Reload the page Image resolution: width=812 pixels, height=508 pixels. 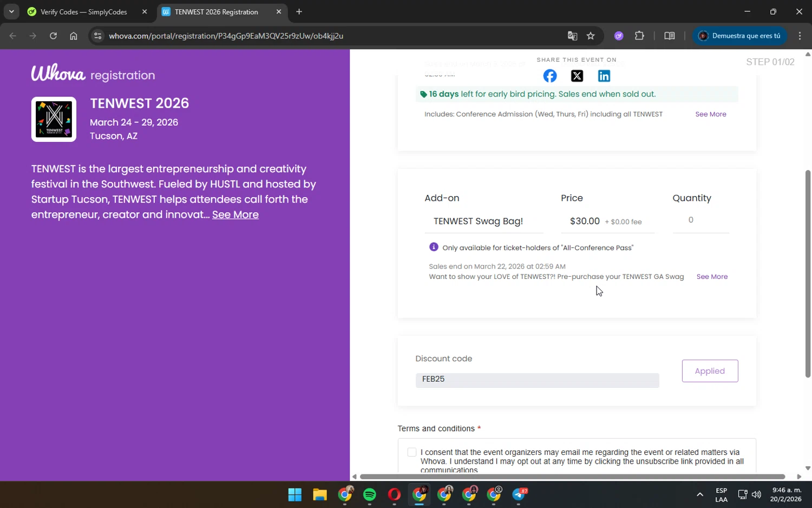pyautogui.click(x=53, y=36)
